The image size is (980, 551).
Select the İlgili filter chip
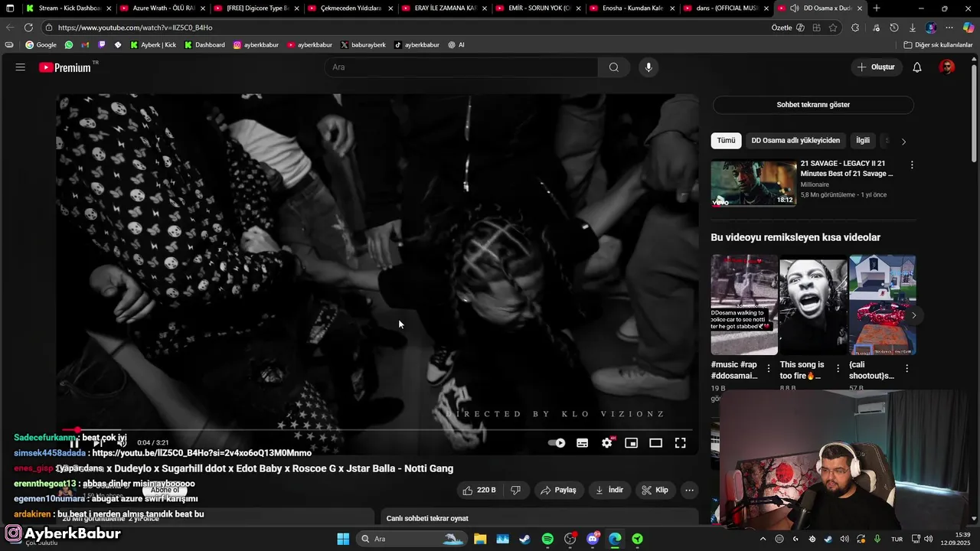(x=863, y=141)
